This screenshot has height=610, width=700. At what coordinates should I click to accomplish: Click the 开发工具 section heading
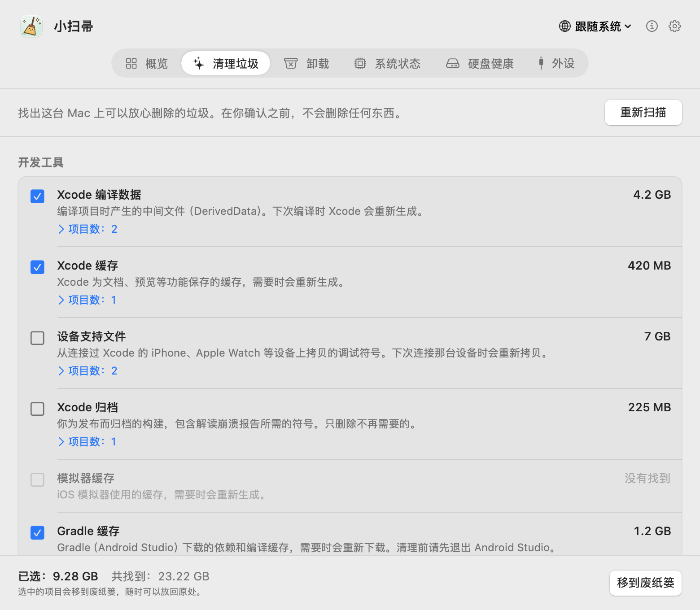tap(41, 162)
